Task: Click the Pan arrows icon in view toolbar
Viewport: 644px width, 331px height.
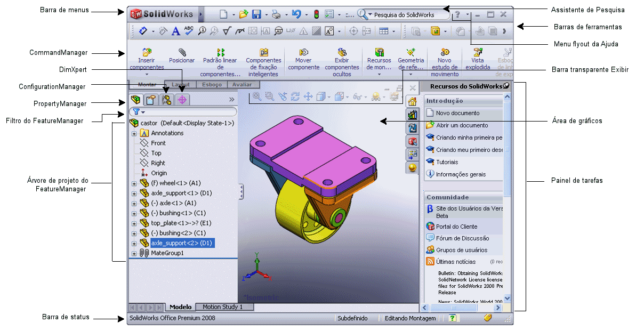Action: click(308, 96)
